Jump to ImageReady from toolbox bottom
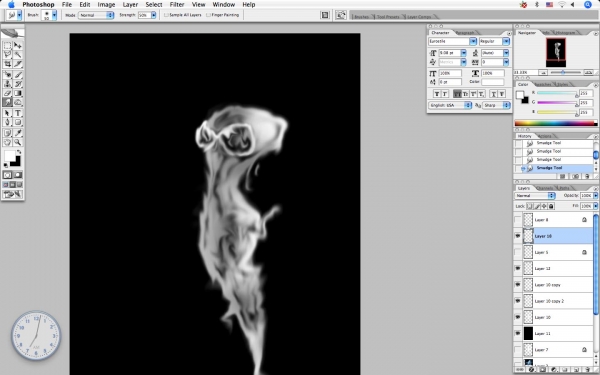The image size is (600, 375). point(13,194)
